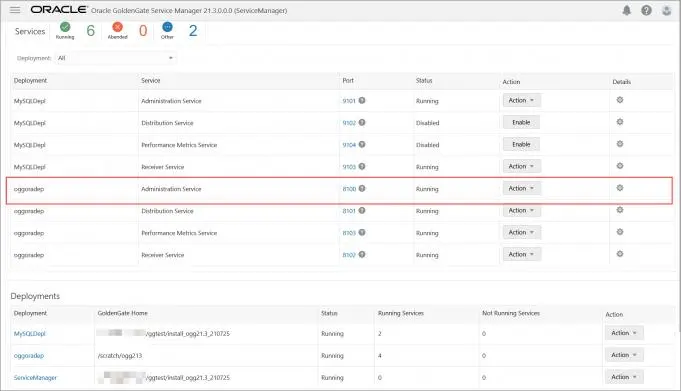681x391 pixels.
Task: Open the hamburger navigation menu
Action: (x=15, y=10)
